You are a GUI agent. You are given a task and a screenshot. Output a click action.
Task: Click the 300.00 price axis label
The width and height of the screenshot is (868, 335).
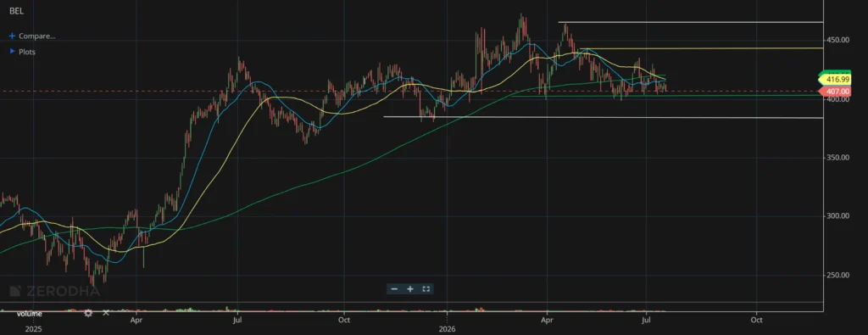point(838,216)
